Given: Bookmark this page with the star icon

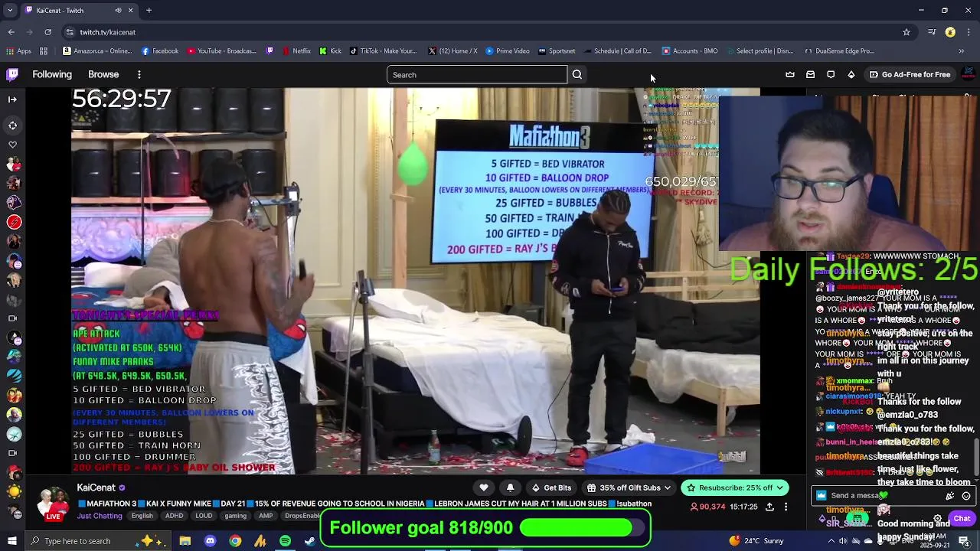Looking at the screenshot, I should coord(906,32).
